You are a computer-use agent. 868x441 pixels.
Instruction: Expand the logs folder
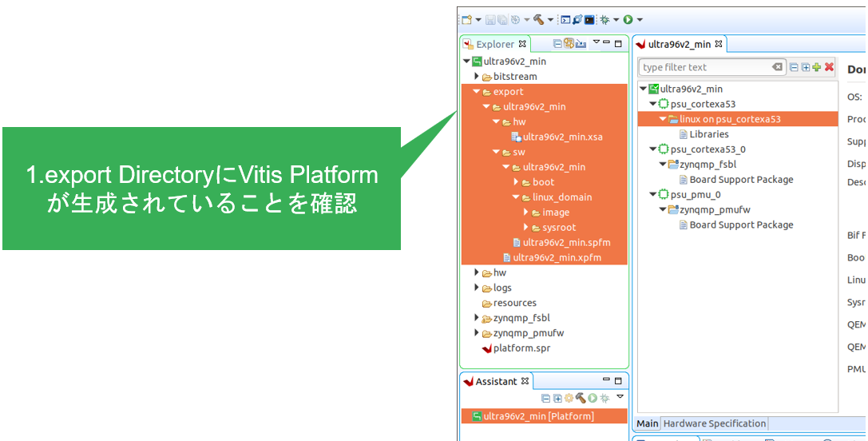477,288
